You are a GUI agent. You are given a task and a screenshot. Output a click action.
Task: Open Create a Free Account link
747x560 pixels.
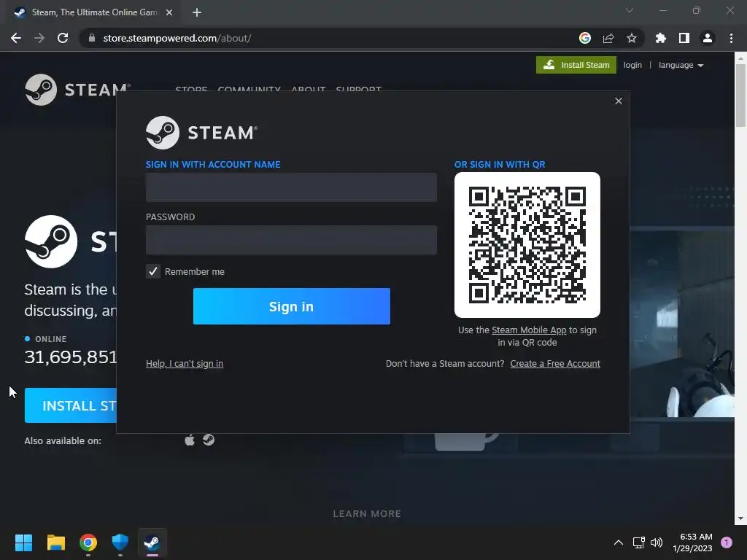click(555, 363)
